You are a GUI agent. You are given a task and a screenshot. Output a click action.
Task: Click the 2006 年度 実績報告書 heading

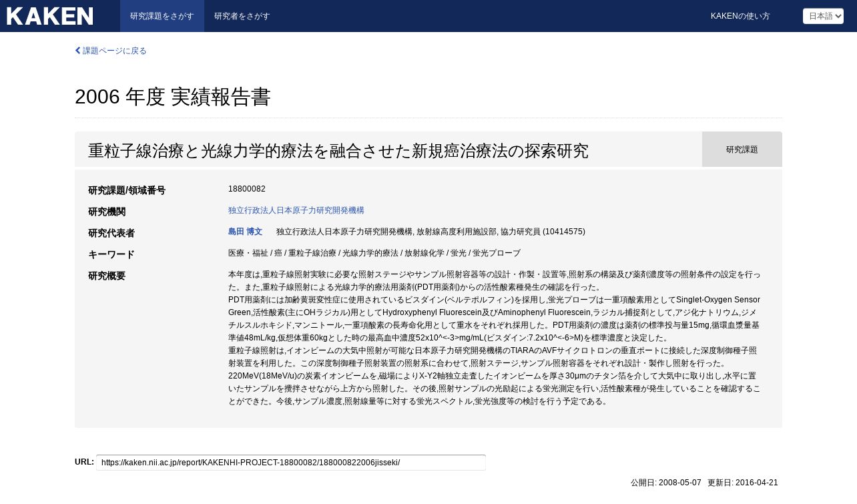173,97
